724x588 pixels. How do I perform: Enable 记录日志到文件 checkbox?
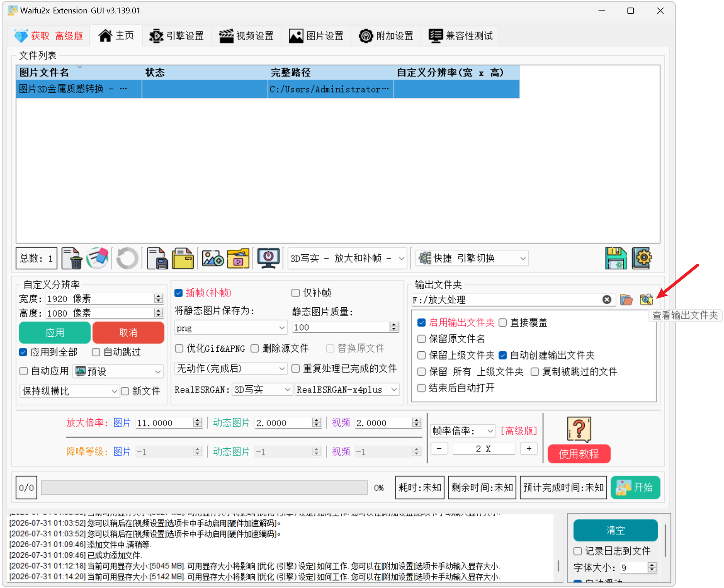[x=578, y=551]
